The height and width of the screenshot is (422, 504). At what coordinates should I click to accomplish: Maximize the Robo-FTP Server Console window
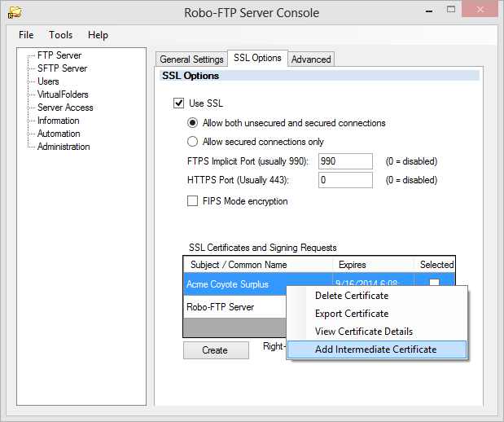(x=451, y=10)
